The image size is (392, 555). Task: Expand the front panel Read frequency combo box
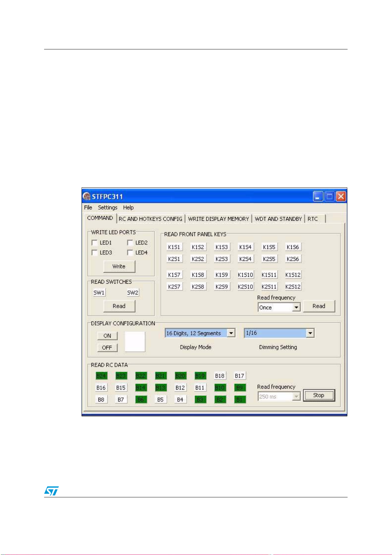tap(279, 307)
